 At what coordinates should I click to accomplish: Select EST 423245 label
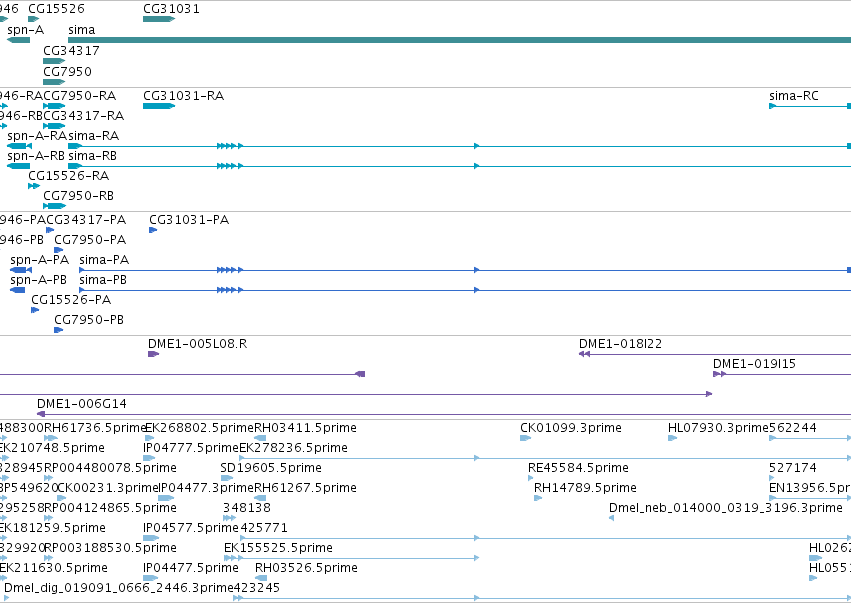(257, 588)
